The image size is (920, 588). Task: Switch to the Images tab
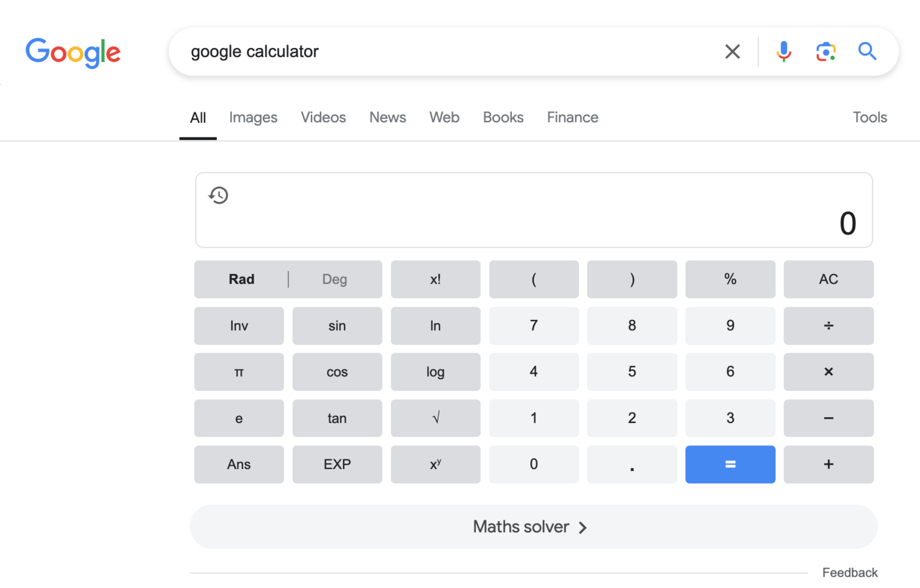click(253, 117)
